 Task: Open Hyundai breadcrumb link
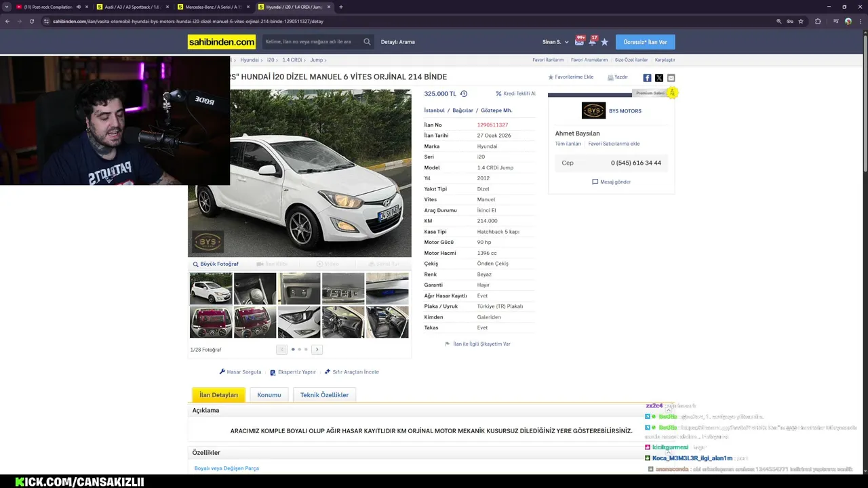(250, 60)
